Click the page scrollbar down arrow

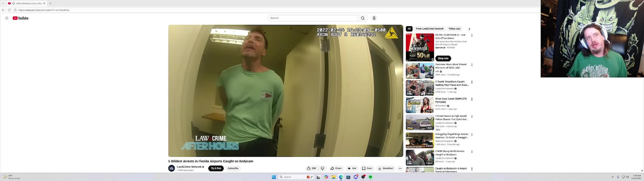[642, 171]
